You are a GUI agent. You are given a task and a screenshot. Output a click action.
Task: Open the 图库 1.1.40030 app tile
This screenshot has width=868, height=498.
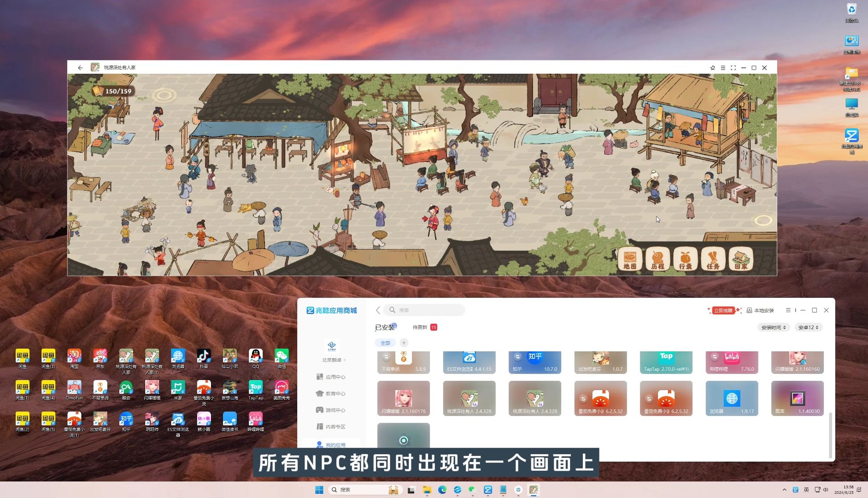[798, 398]
